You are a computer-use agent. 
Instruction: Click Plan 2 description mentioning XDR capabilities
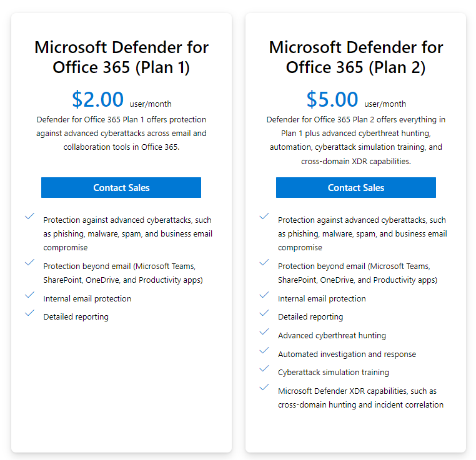(355, 140)
